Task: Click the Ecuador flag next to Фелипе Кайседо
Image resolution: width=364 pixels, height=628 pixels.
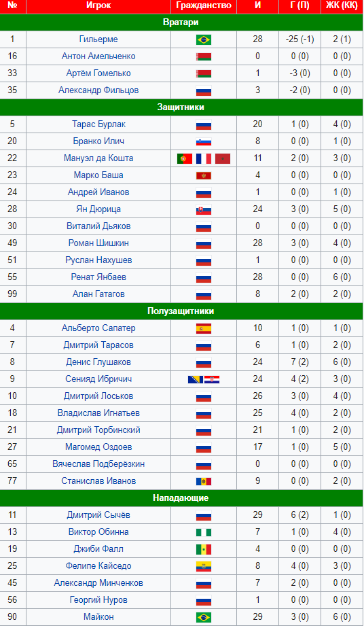Action: (204, 566)
